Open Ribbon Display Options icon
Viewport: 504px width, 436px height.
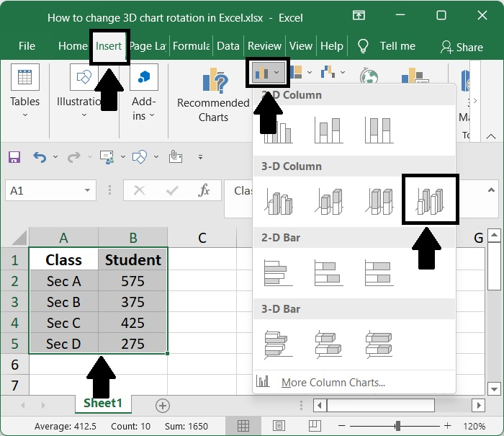pos(359,15)
